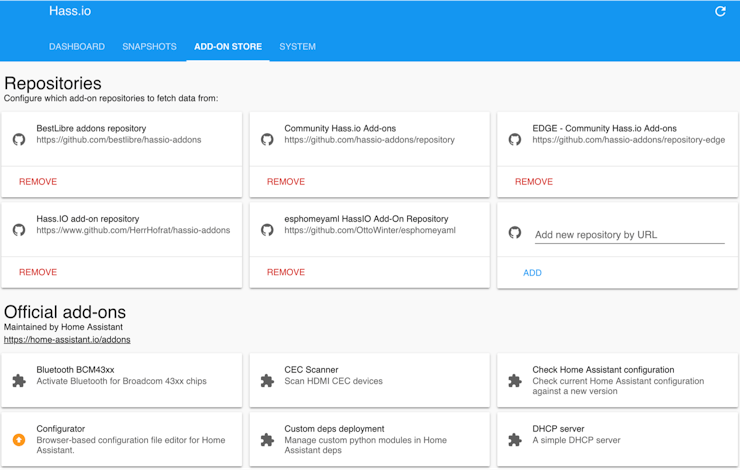Viewport: 740px width, 470px height.
Task: Click puzzle icon for Custom deps deployment
Action: 267,440
